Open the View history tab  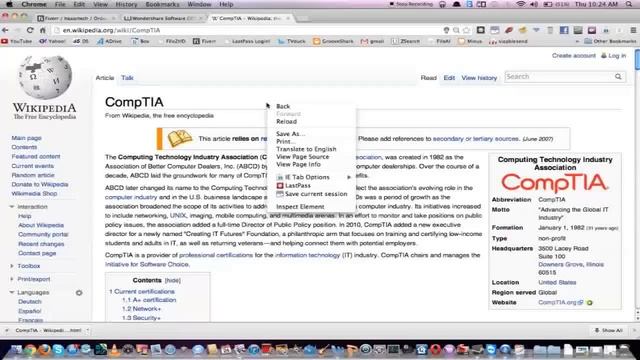479,78
